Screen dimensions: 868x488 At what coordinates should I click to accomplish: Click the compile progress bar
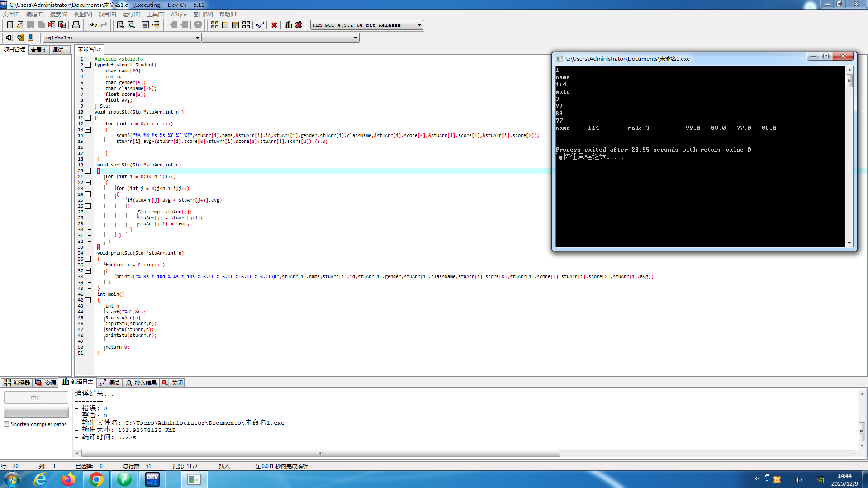pos(36,412)
